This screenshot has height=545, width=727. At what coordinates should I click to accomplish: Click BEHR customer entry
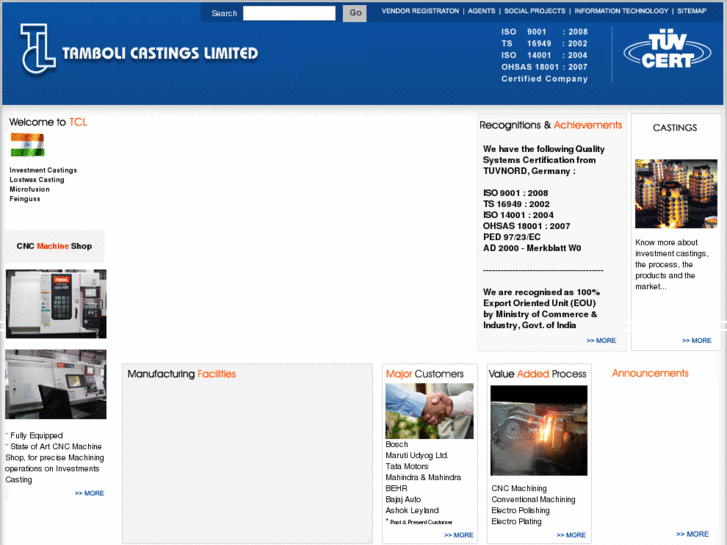396,488
